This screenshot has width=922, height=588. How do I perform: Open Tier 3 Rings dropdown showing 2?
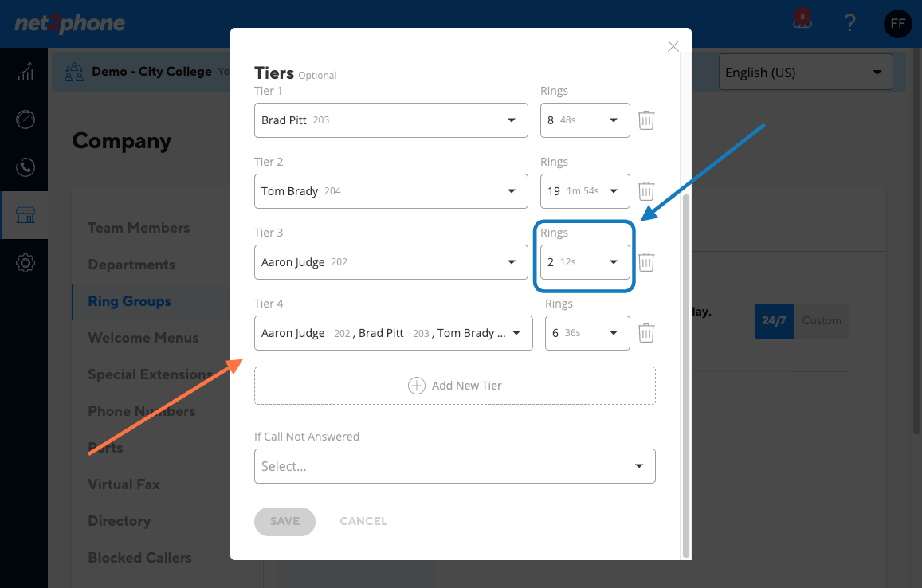[x=585, y=262]
